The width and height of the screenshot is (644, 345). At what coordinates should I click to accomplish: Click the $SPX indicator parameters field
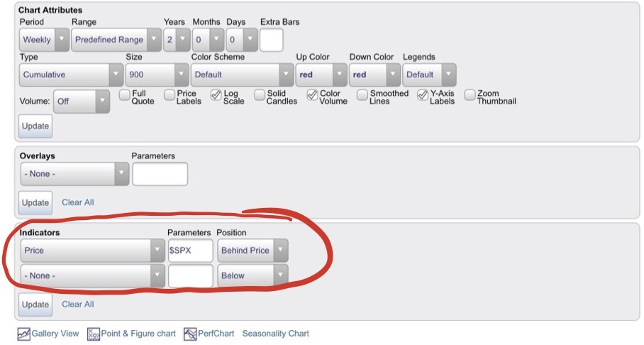[190, 251]
